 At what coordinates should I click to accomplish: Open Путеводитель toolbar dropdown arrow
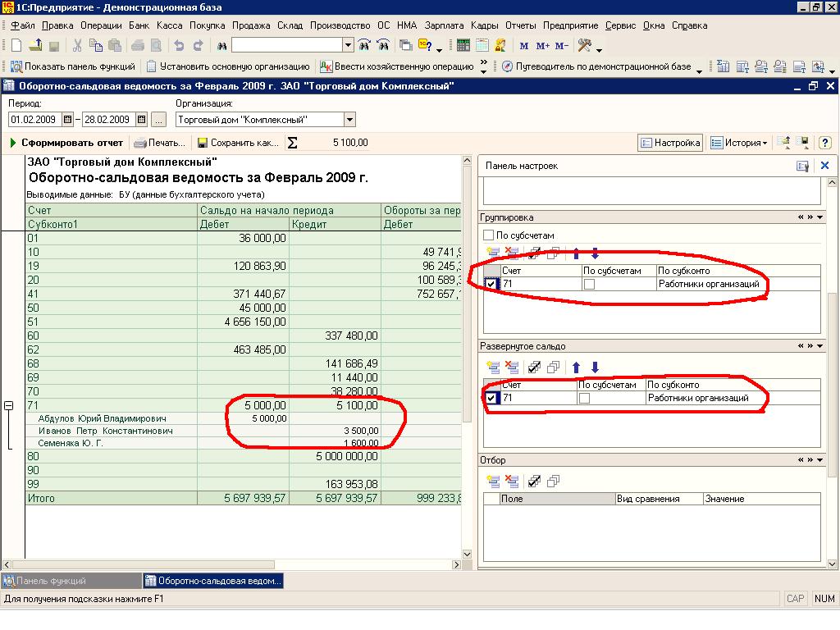[x=699, y=71]
